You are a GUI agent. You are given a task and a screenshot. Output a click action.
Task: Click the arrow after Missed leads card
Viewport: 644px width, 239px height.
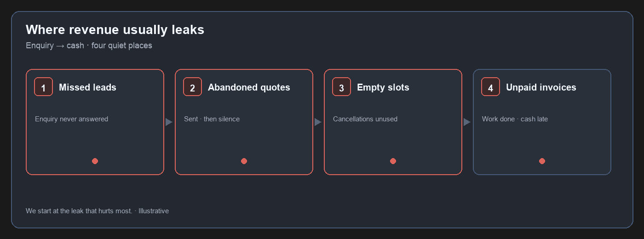169,122
